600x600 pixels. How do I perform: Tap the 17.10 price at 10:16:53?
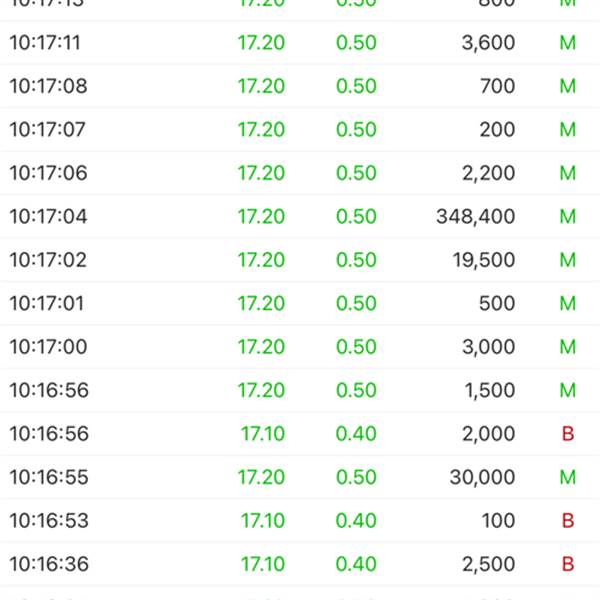click(x=262, y=520)
